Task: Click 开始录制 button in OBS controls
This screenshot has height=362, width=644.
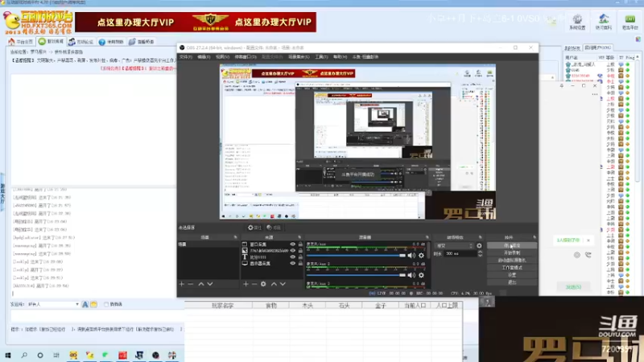Action: 512,253
